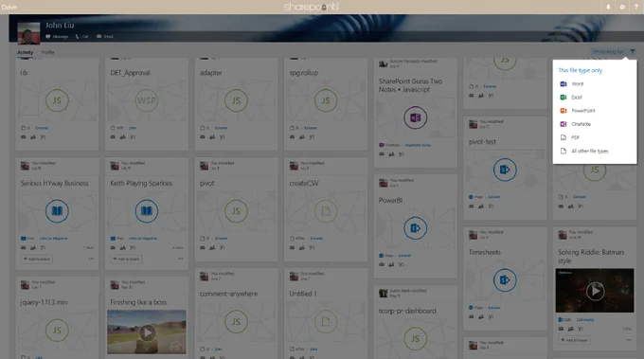Click the "This file type only" heading
The width and height of the screenshot is (644, 359).
580,71
